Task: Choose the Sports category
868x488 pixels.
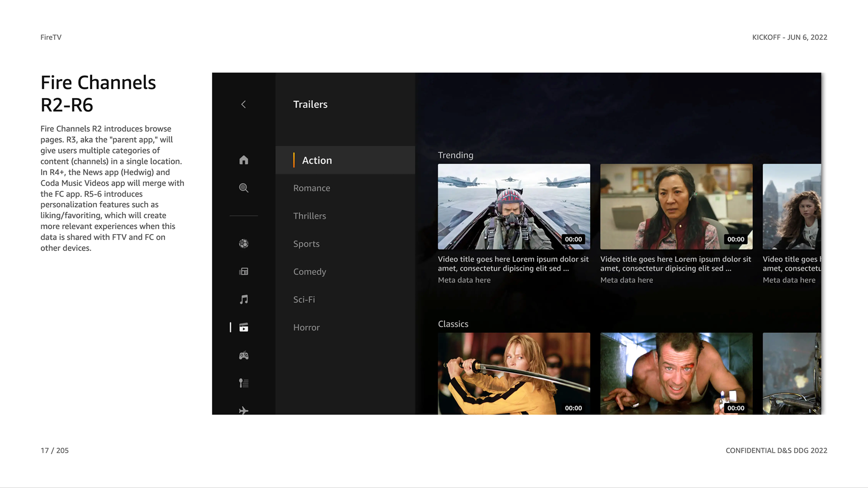Action: pyautogui.click(x=306, y=244)
